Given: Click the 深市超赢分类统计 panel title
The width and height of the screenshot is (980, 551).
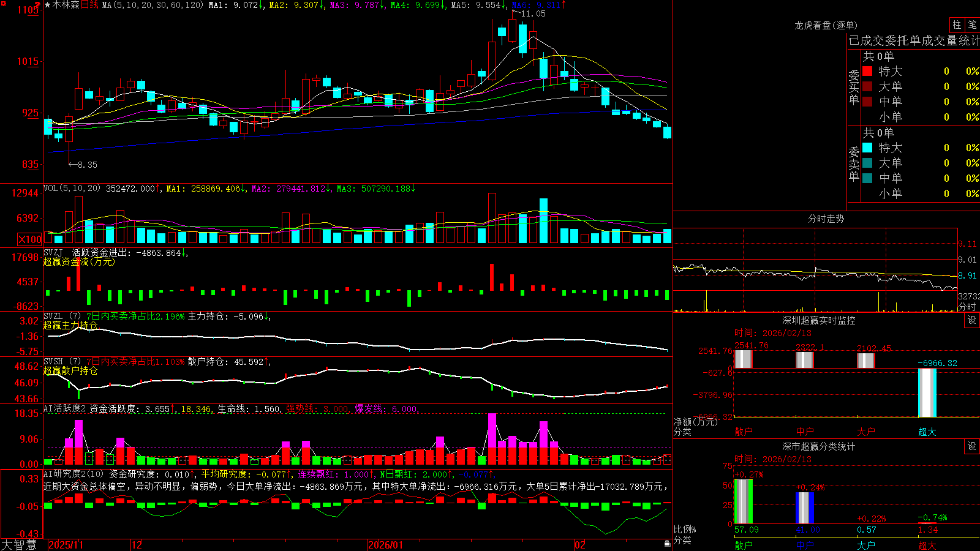Looking at the screenshot, I should pos(819,446).
